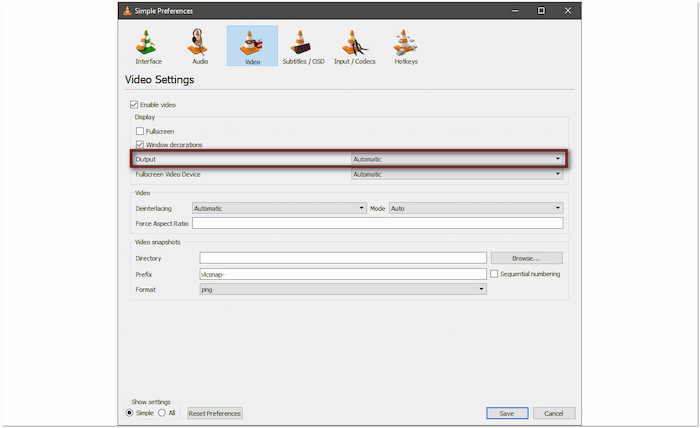This screenshot has height=428, width=700.
Task: Open the snapshot Format dropdown showing png
Action: (x=343, y=290)
